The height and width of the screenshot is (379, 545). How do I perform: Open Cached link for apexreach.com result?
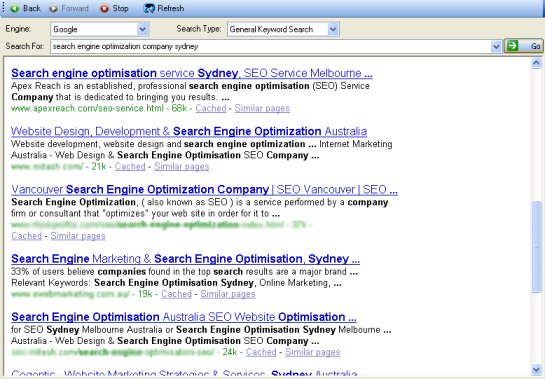(211, 108)
